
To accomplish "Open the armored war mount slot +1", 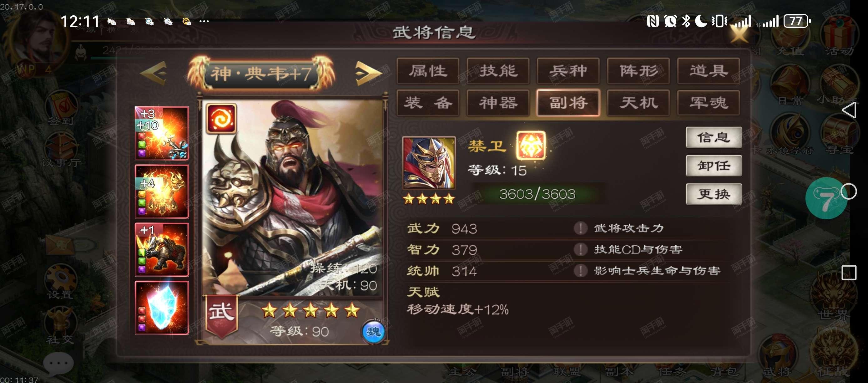I will (x=162, y=249).
